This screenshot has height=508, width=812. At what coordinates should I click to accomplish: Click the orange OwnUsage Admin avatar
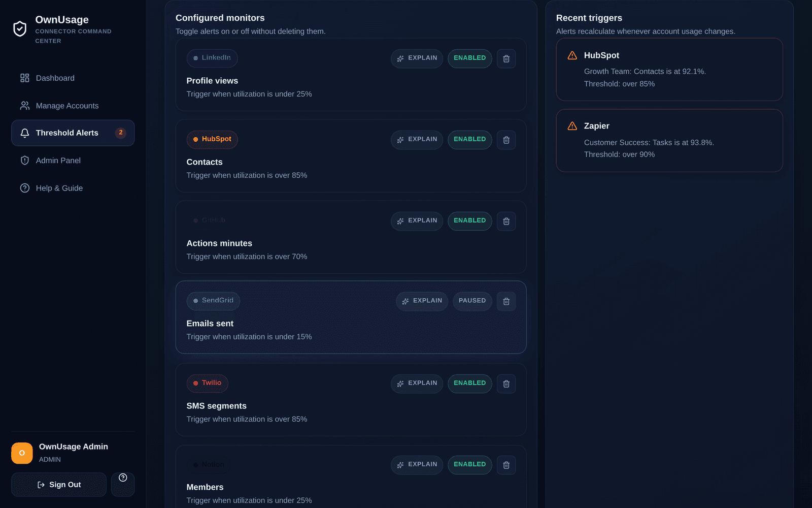click(22, 453)
